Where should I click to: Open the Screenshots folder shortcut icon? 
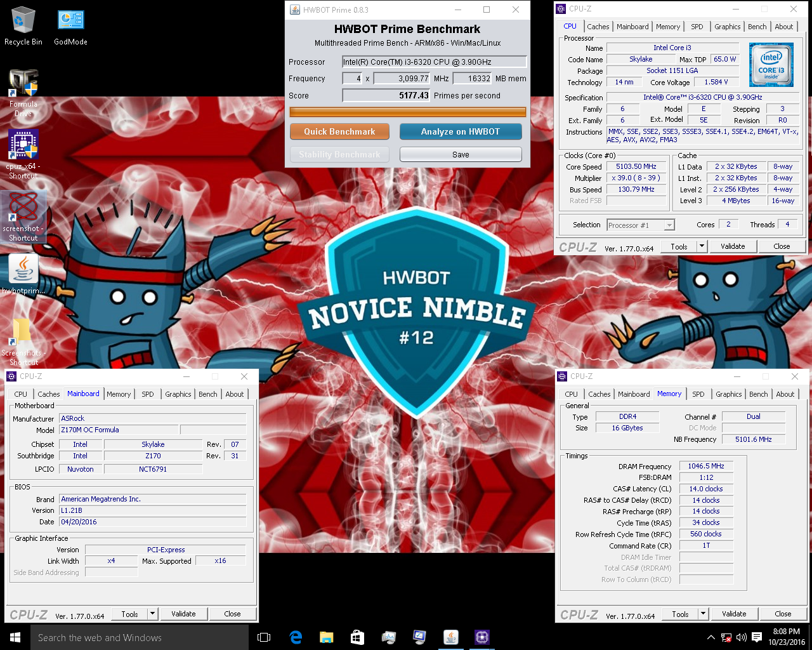(x=23, y=341)
